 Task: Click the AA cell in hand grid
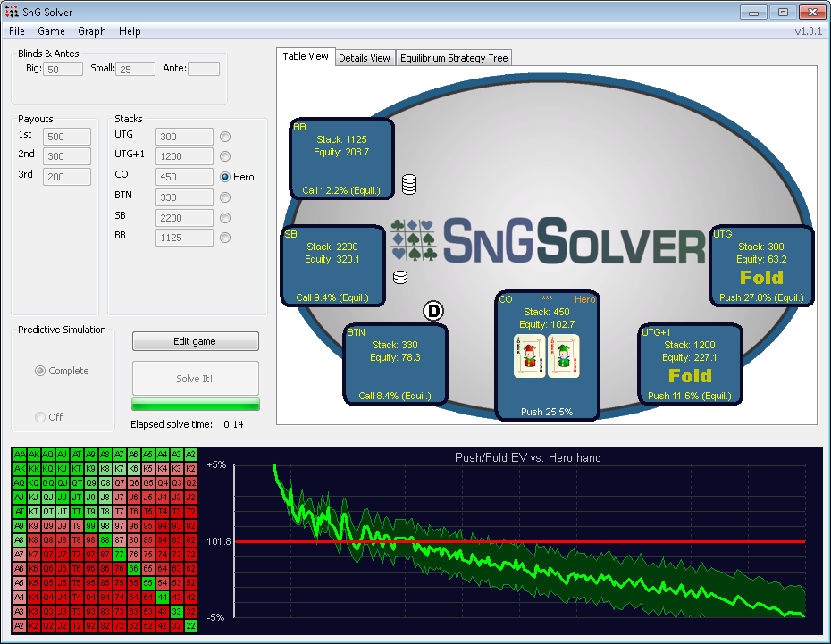coord(20,455)
